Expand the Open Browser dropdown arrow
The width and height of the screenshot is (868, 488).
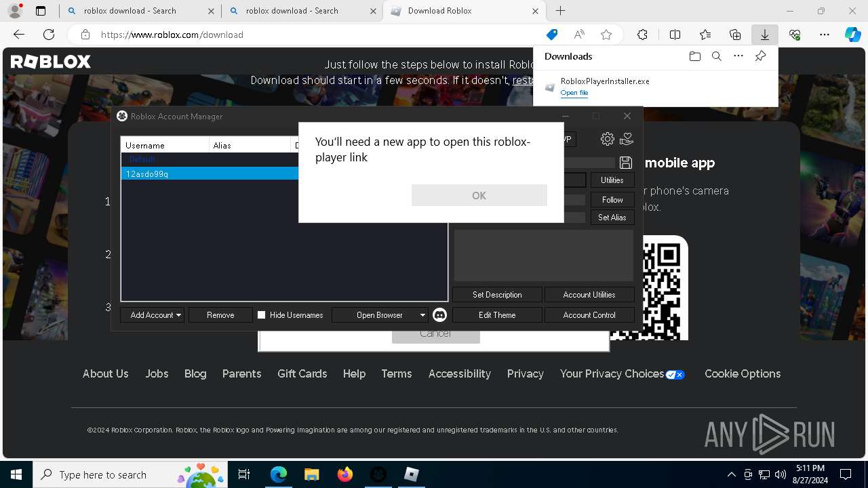pos(422,315)
